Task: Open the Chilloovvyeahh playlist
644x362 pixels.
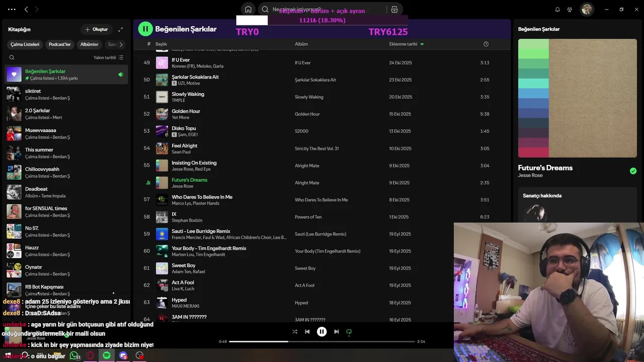Action: 66,172
